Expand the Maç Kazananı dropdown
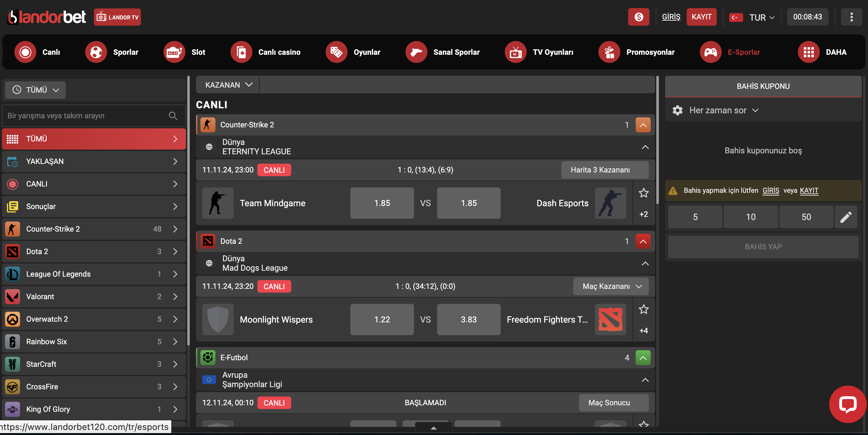The image size is (868, 435). pyautogui.click(x=611, y=286)
